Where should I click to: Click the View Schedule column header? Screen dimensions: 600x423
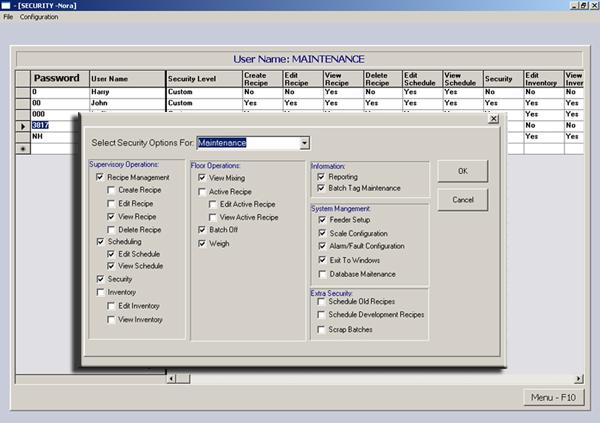tap(463, 78)
